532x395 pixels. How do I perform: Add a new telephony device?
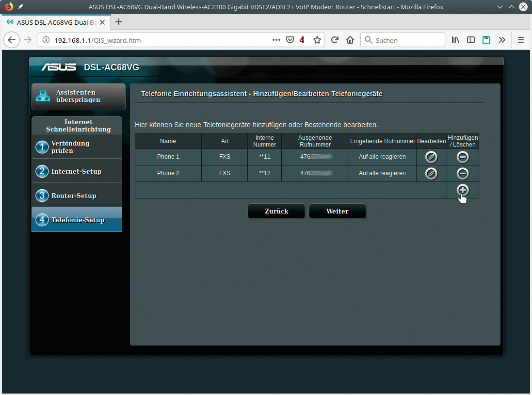[x=463, y=190]
